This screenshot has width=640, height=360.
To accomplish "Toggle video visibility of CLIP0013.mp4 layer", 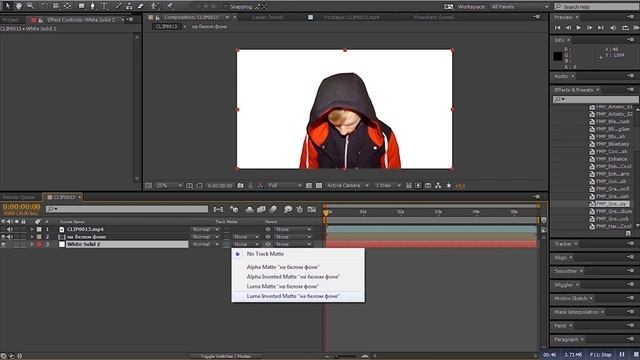I will click(3, 229).
